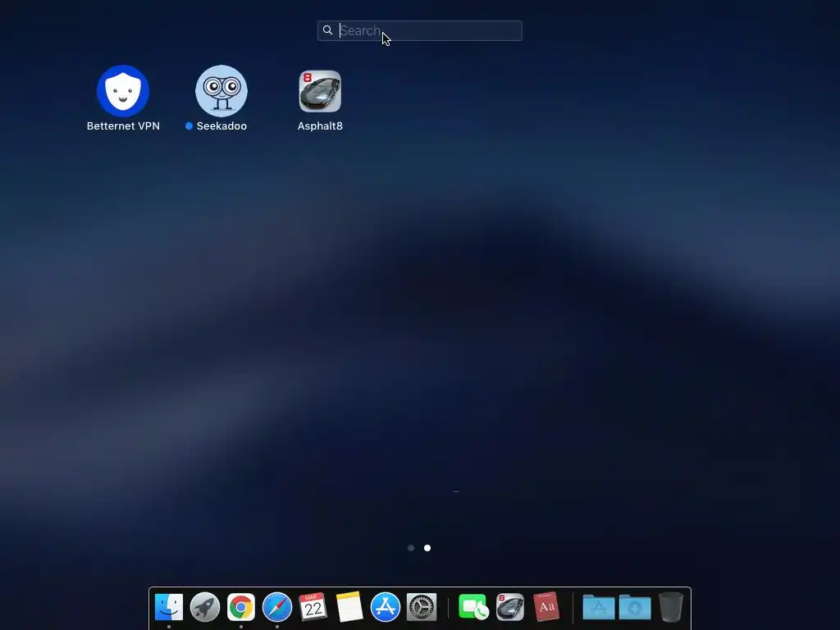Click the Launchpad search field

point(419,30)
